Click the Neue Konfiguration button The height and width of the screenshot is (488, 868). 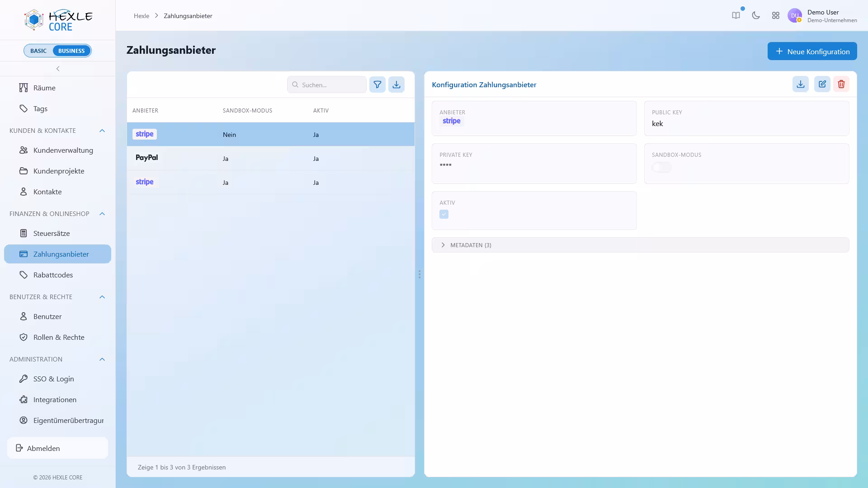click(812, 51)
